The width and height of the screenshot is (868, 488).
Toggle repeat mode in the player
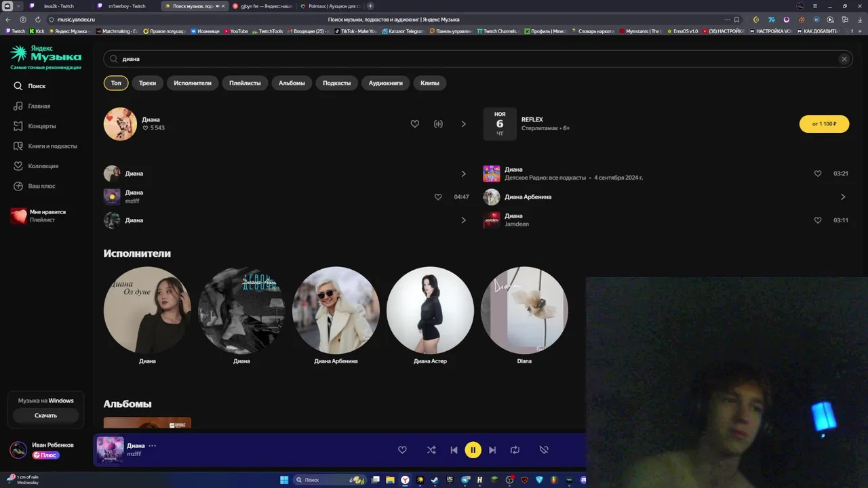point(515,450)
